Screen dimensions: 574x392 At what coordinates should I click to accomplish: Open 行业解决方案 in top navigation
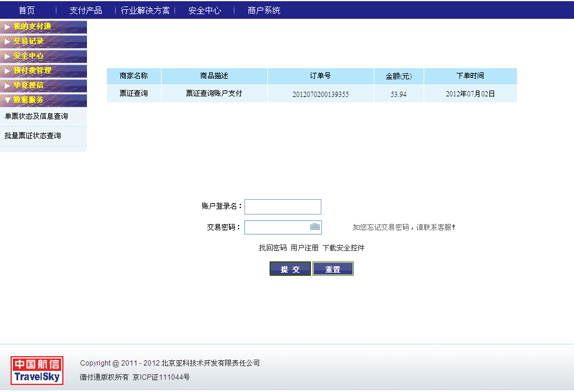145,10
